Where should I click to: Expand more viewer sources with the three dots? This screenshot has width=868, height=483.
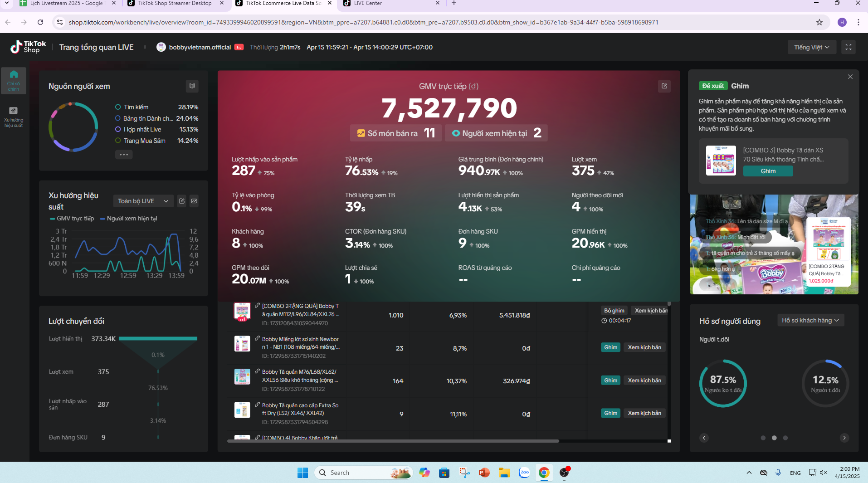124,154
